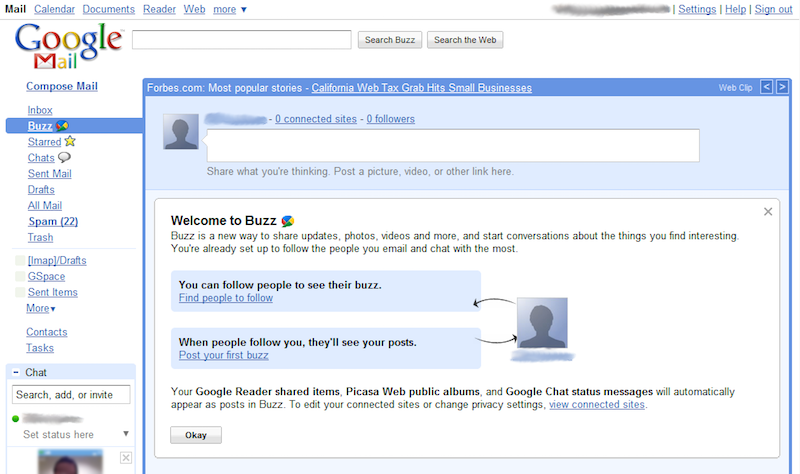Open Web from the top navigation
This screenshot has height=474, width=800.
pyautogui.click(x=194, y=9)
